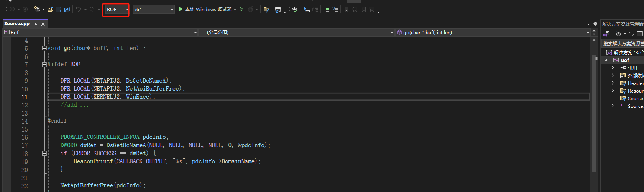Collapse all in Solution Explorer
Screen dimensions: 644x192
point(639,34)
